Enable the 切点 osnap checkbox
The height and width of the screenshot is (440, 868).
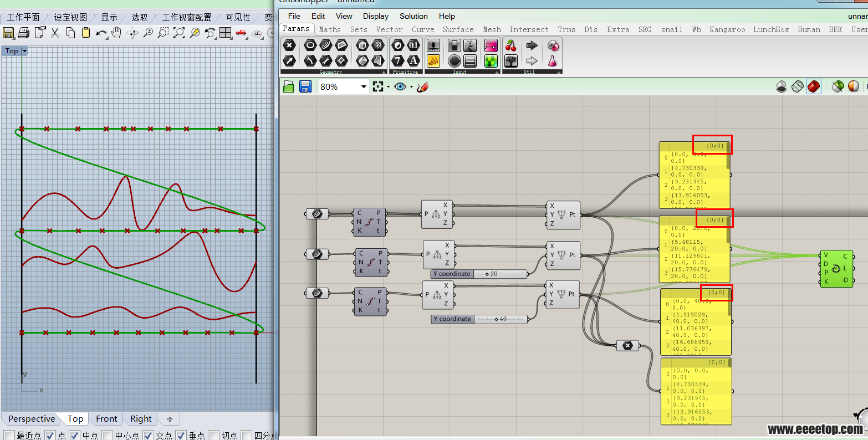click(x=213, y=436)
